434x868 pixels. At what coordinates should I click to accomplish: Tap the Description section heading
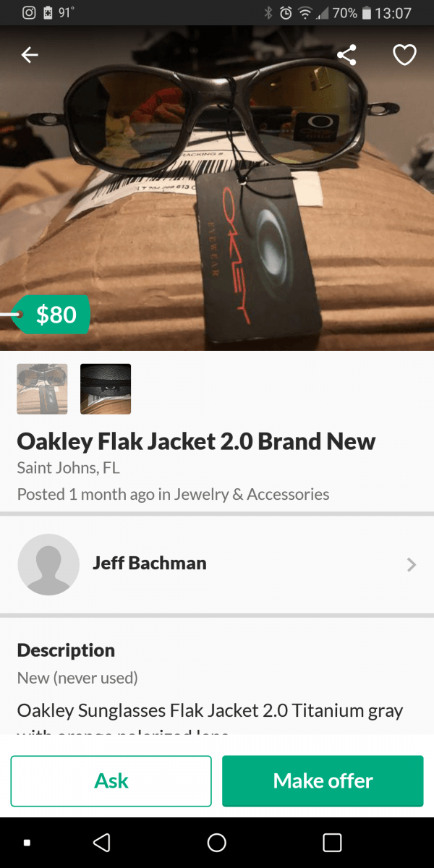[66, 650]
